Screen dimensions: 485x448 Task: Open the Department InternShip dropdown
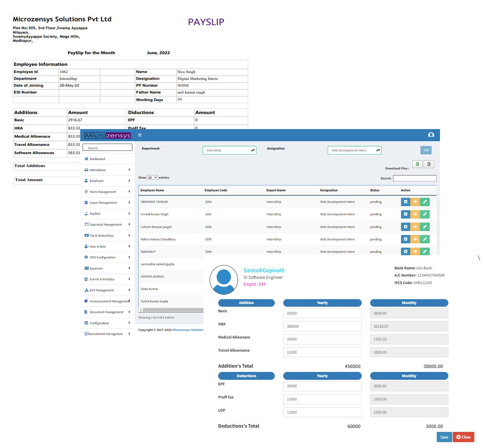click(229, 150)
